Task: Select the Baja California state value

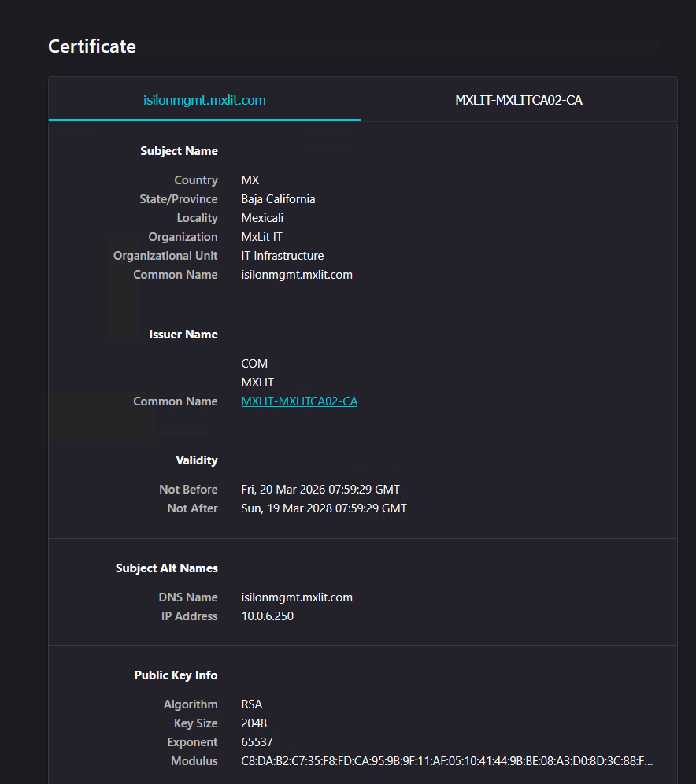Action: click(x=278, y=198)
